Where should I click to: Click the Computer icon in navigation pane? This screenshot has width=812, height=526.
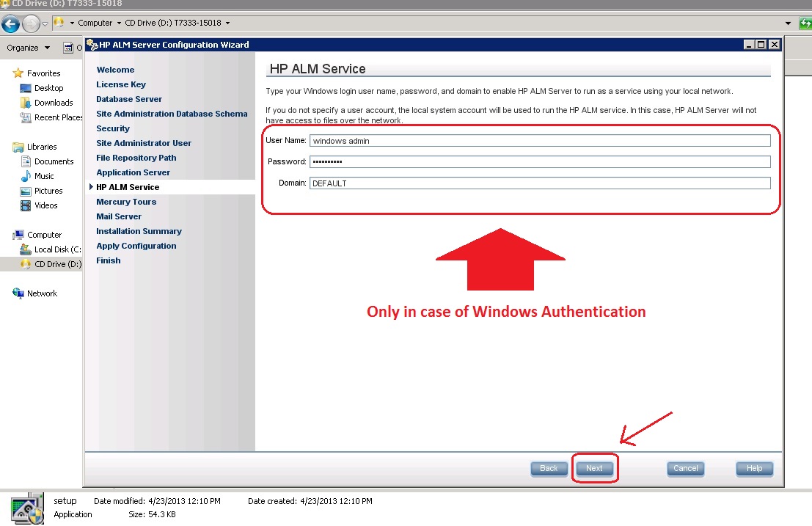[18, 235]
